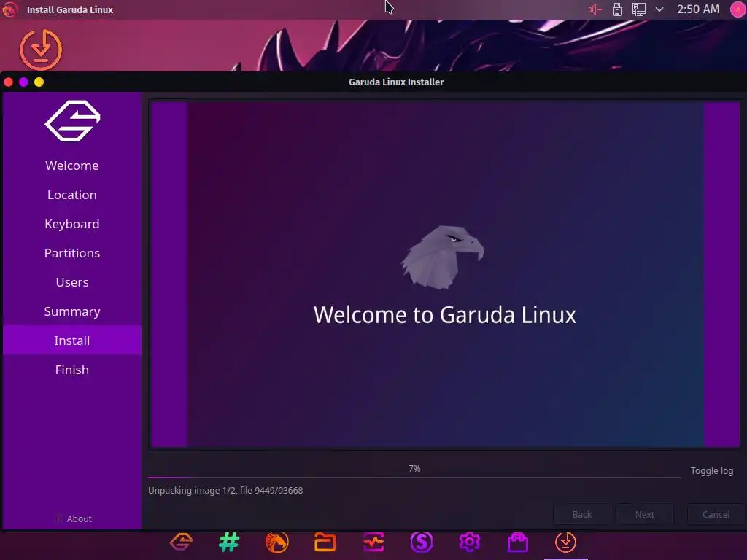Select the Partitions step in sidebar
Viewport: 747px width, 560px height.
(x=72, y=253)
